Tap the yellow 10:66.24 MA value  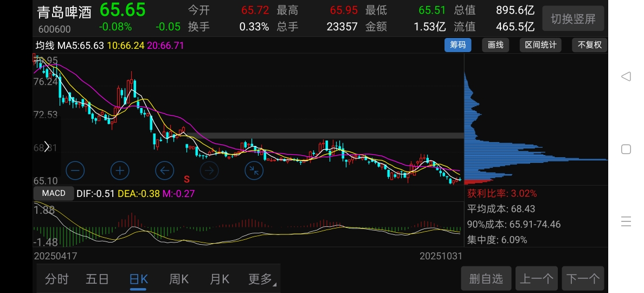click(126, 45)
